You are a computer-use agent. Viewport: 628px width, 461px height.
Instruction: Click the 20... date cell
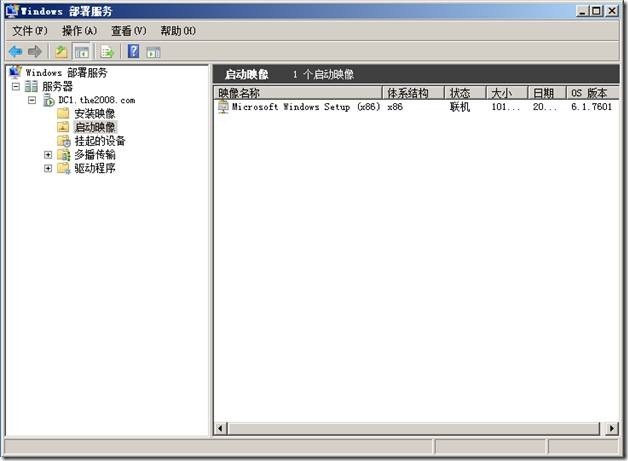[544, 107]
